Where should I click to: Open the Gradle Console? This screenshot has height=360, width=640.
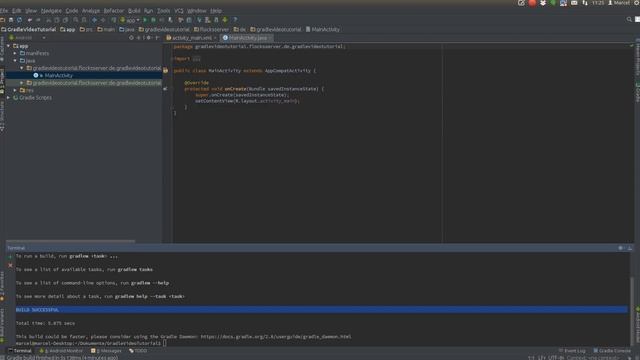click(612, 351)
